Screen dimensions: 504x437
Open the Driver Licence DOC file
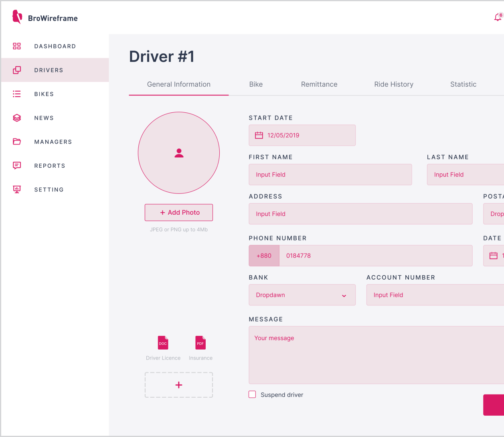163,343
